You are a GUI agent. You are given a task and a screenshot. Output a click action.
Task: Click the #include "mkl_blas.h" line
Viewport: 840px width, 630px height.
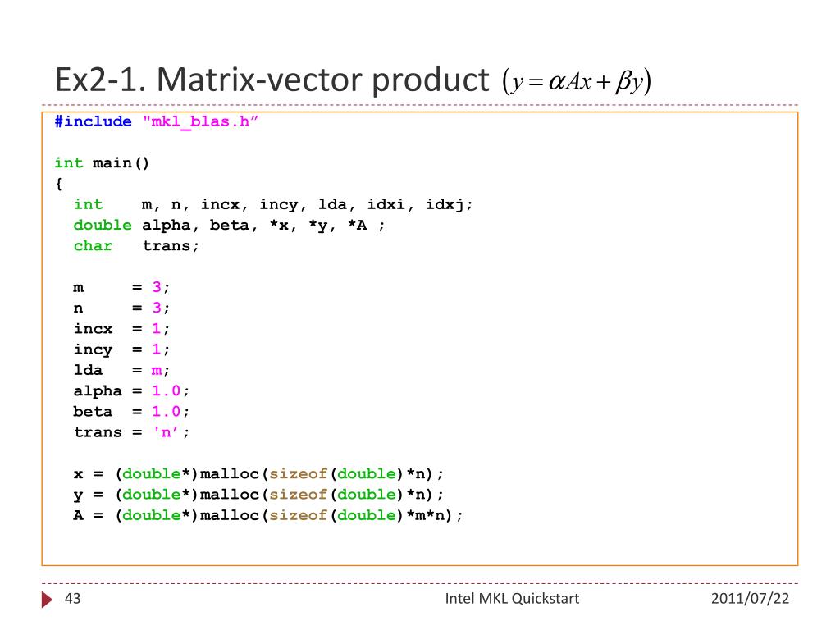tap(157, 122)
